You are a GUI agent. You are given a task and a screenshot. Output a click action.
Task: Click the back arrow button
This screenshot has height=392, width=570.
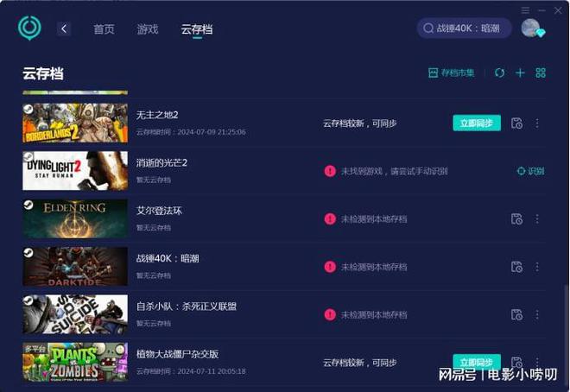pyautogui.click(x=64, y=28)
